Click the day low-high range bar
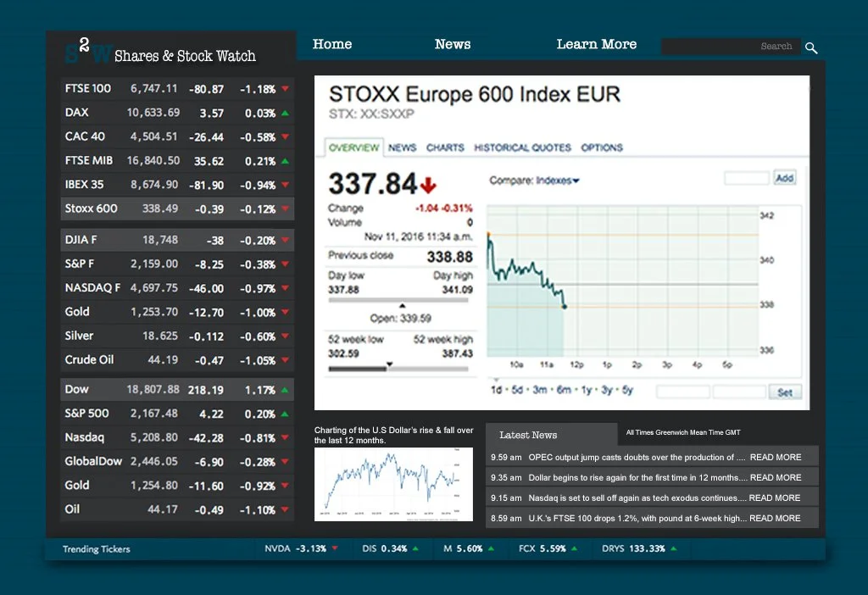The height and width of the screenshot is (595, 868). 398,301
